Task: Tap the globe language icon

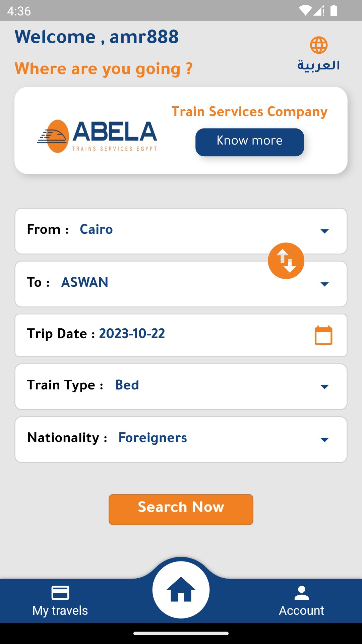Action: 318,45
